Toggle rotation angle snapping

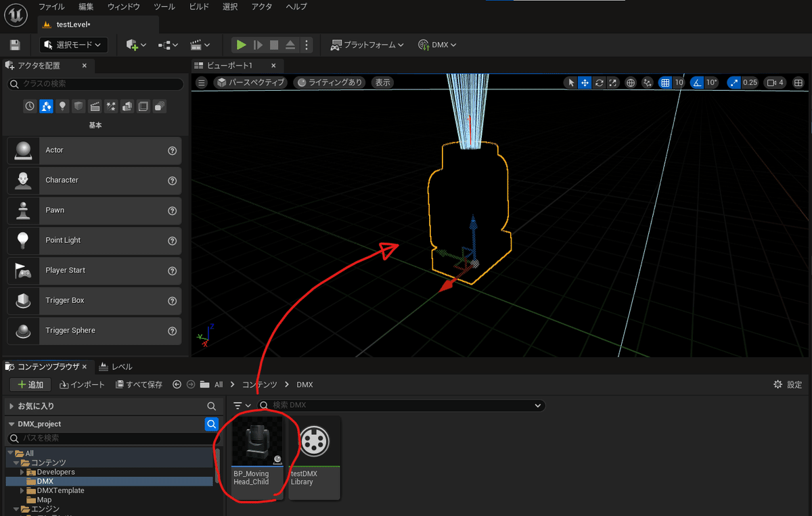tap(698, 83)
